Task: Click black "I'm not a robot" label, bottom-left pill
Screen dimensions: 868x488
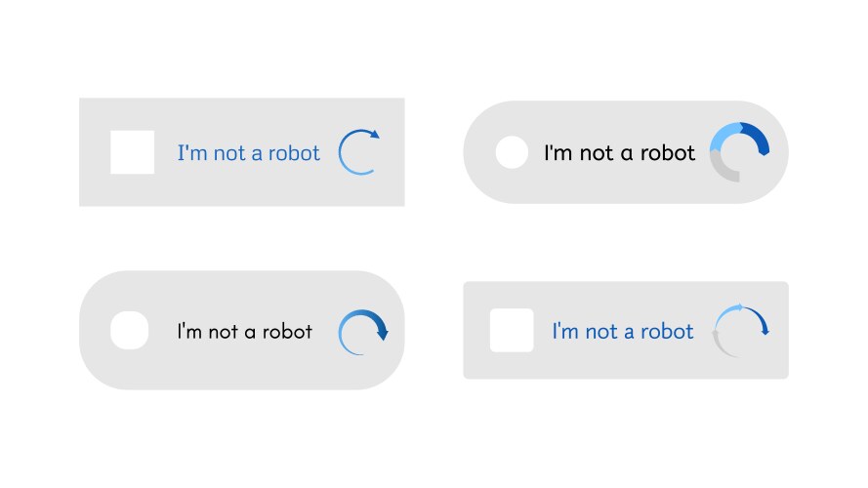Action: pos(244,332)
